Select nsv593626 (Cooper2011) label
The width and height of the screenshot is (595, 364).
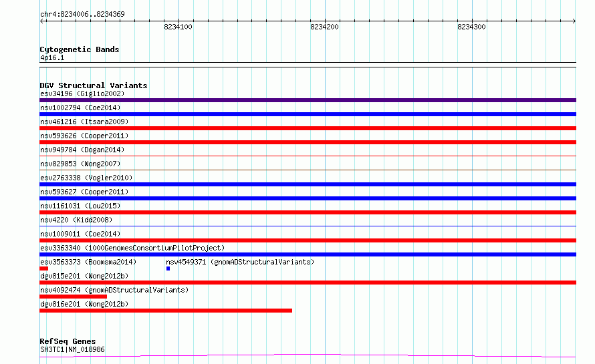pos(84,136)
